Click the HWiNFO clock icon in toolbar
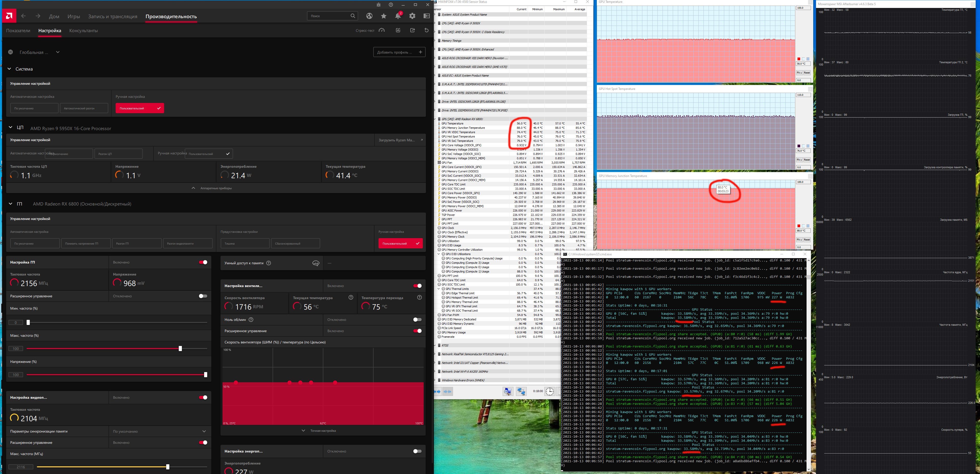Screen dimensions: 980x474 point(549,391)
